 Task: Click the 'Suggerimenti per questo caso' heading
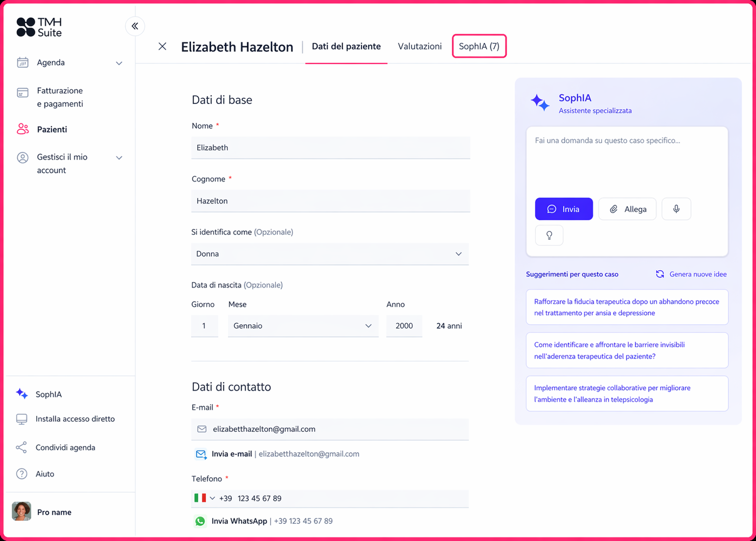click(x=572, y=274)
